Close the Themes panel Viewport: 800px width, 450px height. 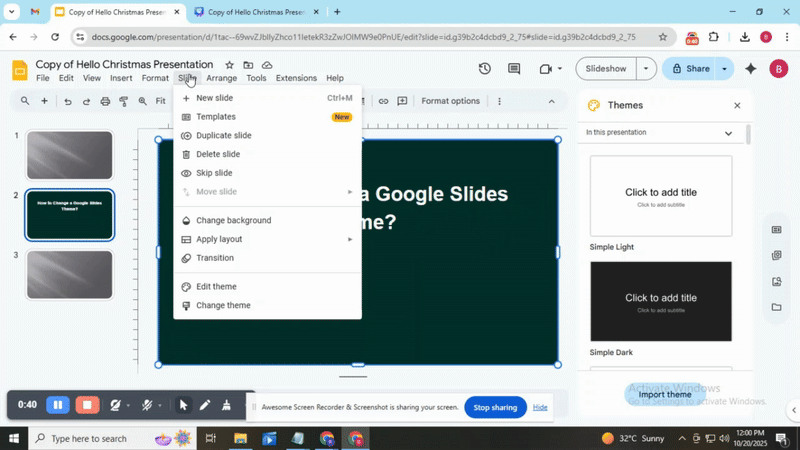(737, 106)
